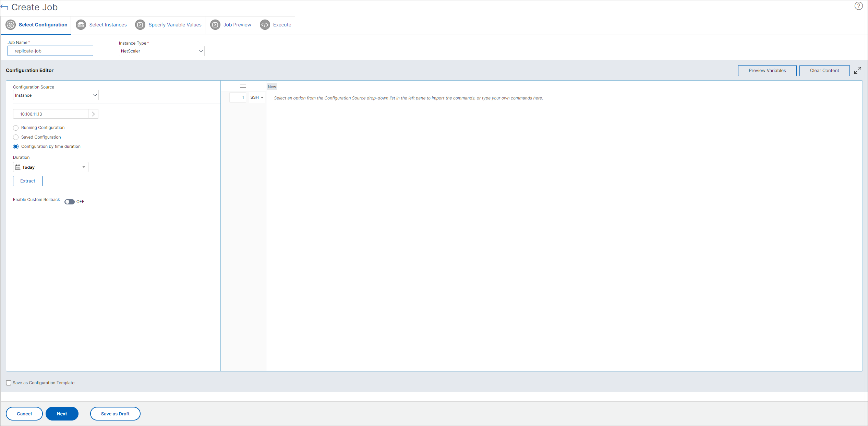
Task: Click the Select Configuration tab label
Action: [x=43, y=25]
